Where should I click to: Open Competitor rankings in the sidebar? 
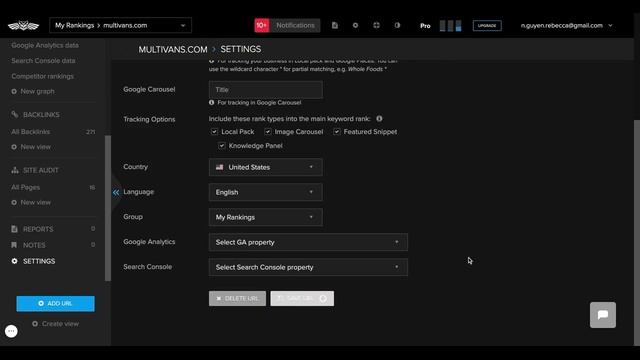[x=42, y=76]
